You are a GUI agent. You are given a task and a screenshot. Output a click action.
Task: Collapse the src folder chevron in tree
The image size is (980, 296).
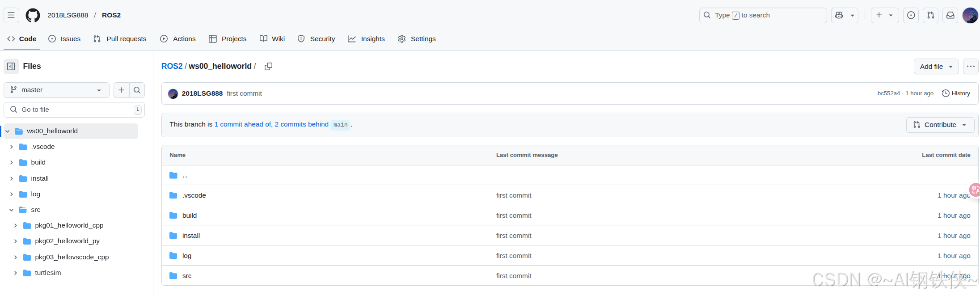[11, 210]
